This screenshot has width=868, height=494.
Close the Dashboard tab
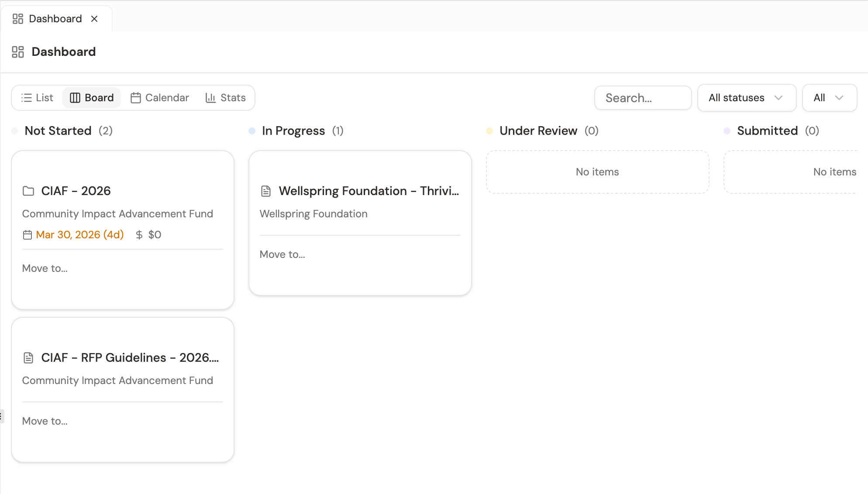pos(95,18)
